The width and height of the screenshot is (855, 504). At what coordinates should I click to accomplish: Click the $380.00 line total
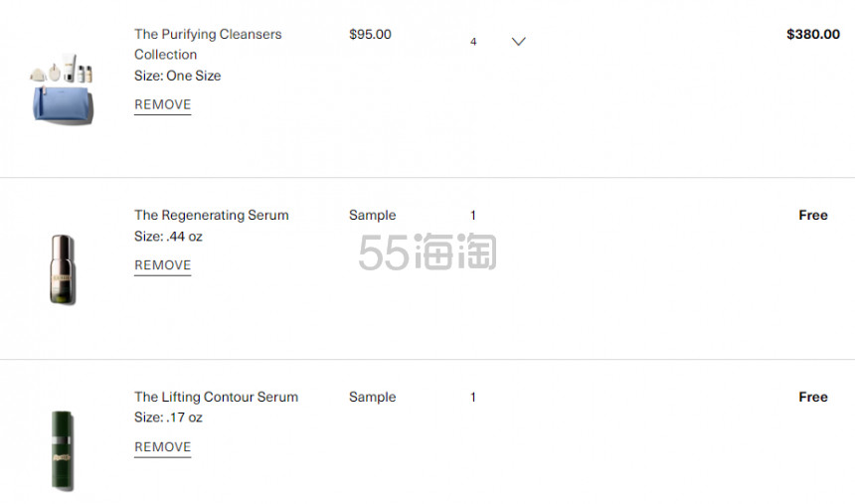[812, 34]
